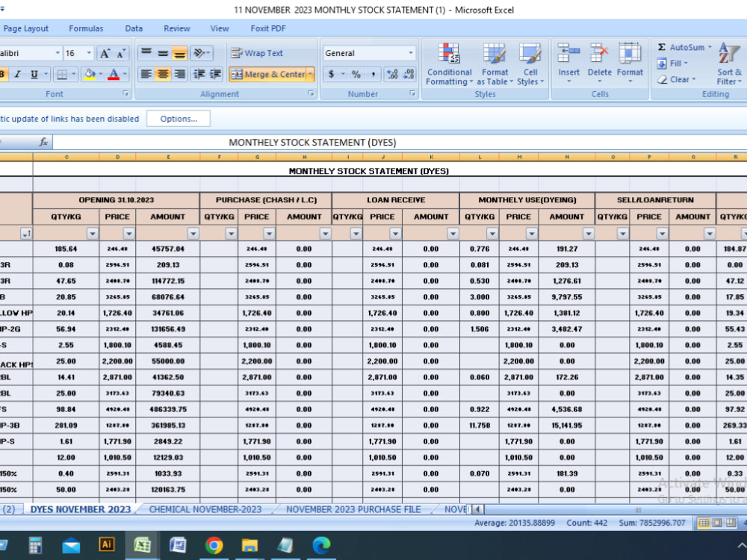Increase decimal places

[392, 74]
